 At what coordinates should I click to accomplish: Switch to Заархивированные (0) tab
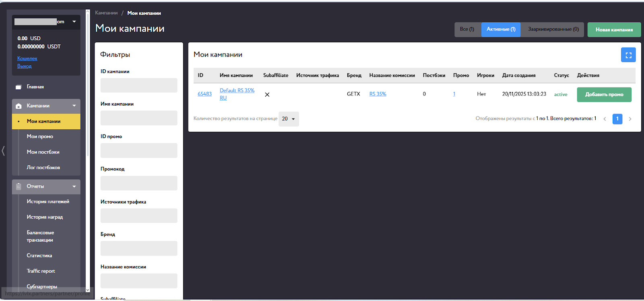[x=553, y=29]
